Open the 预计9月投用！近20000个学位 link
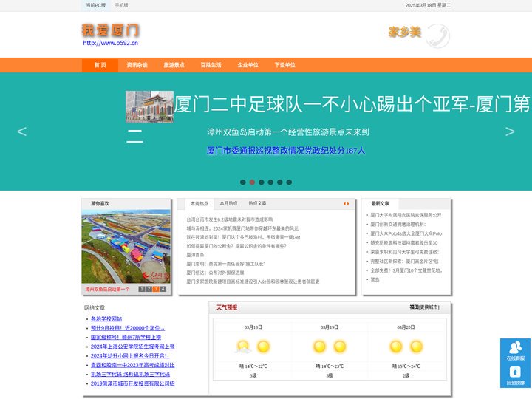Screen dimensions: 532x399 point(128,328)
